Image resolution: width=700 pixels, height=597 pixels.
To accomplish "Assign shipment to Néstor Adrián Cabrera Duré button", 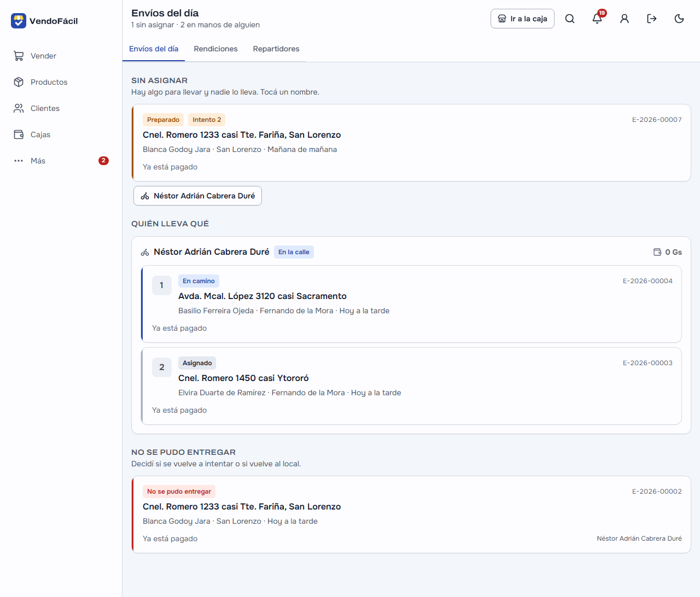I will click(197, 196).
